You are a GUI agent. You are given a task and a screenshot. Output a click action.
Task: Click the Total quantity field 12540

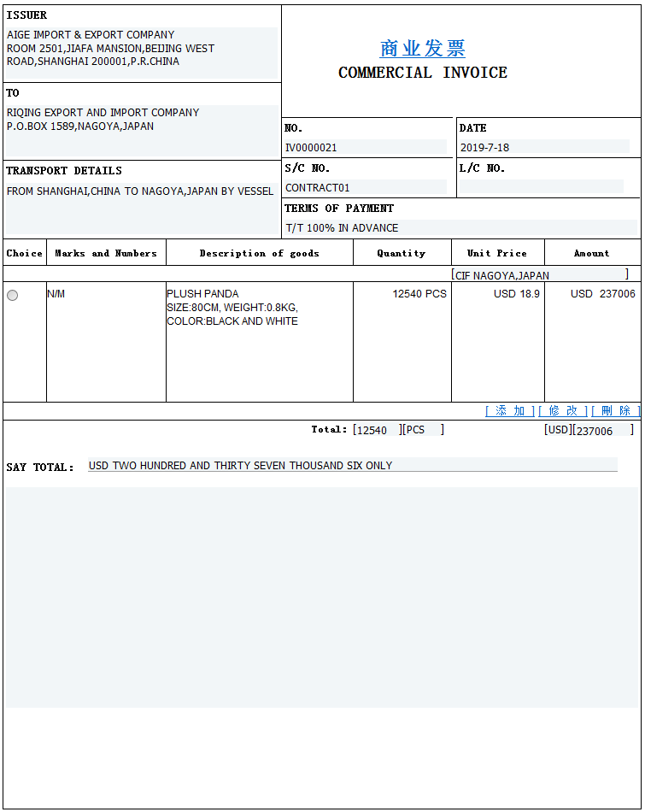point(376,431)
